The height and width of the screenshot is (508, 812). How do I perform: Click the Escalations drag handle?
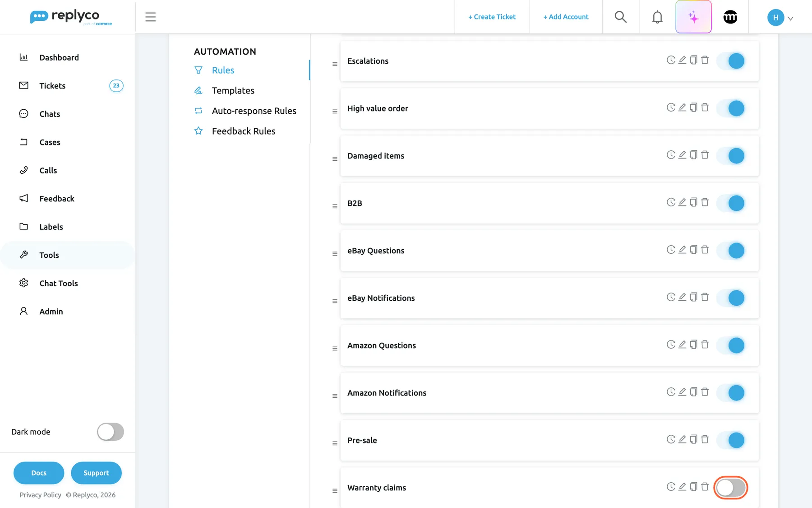pos(335,64)
